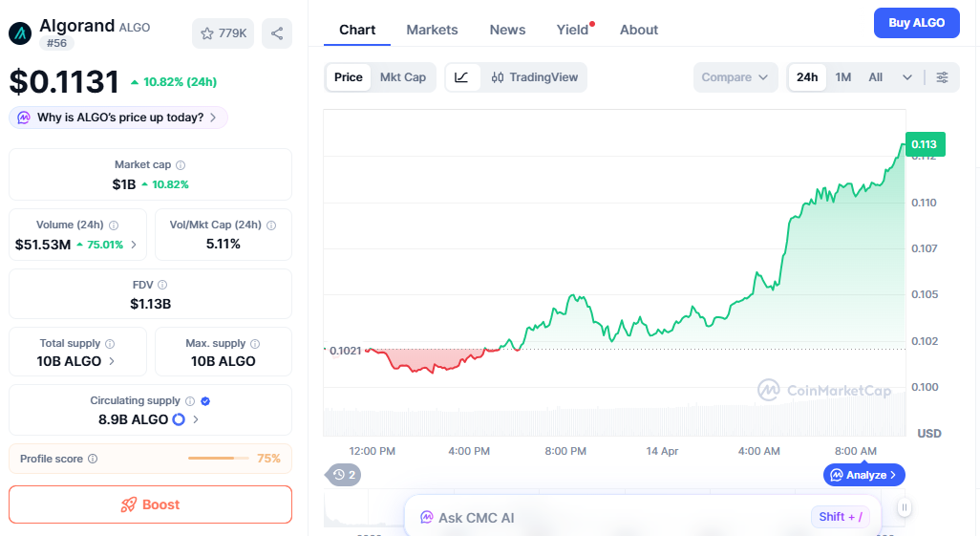
Task: Click the CMC AI icon in price question
Action: tap(24, 118)
